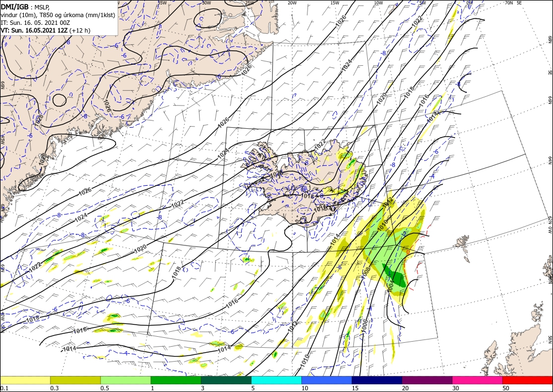Pick the blue 10–15 legend swatch
The width and height of the screenshot is (553, 392).
pyautogui.click(x=327, y=380)
